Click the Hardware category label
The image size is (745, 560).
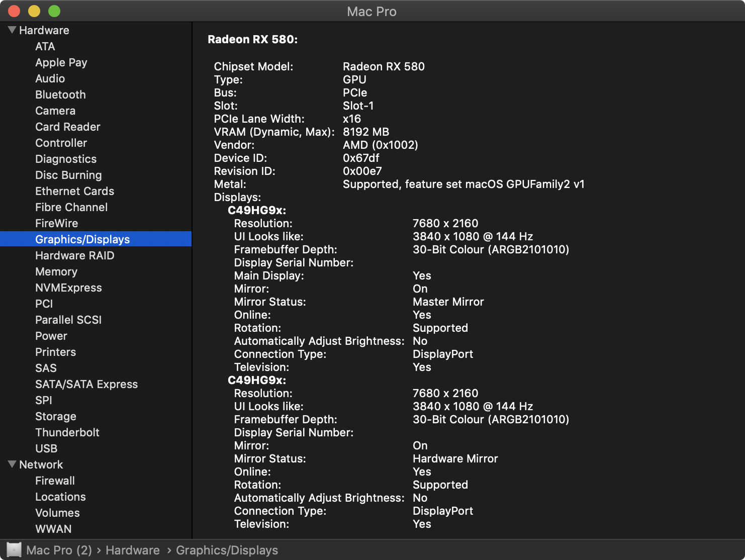point(44,30)
